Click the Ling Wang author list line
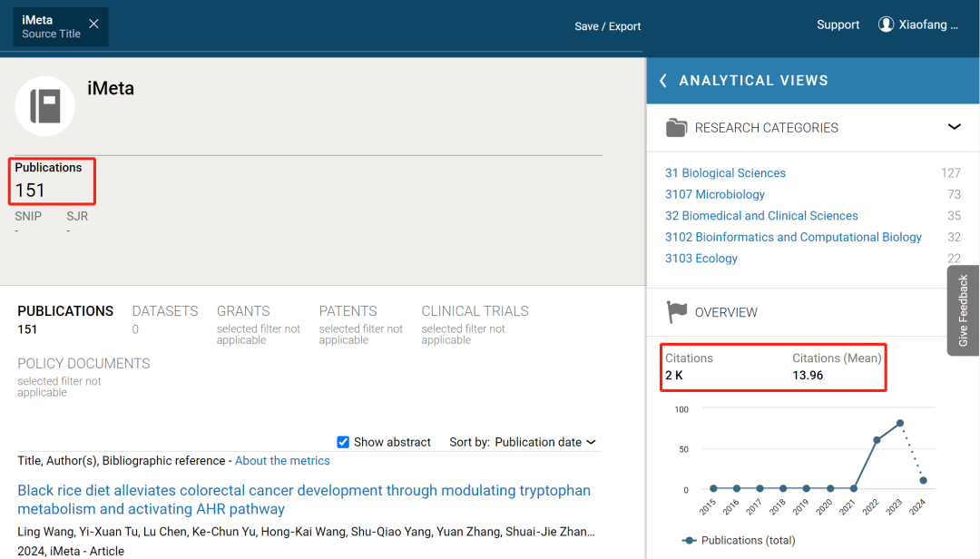The width and height of the screenshot is (980, 559). pyautogui.click(x=307, y=532)
